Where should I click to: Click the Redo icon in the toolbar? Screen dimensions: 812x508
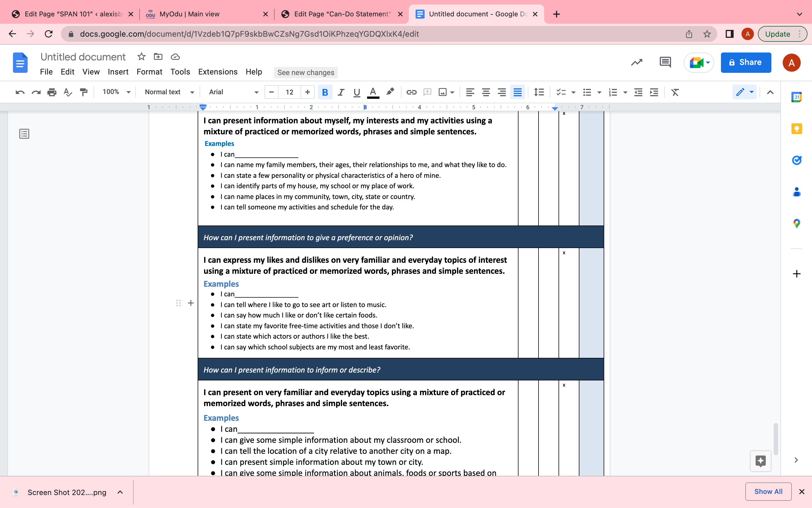tap(36, 92)
